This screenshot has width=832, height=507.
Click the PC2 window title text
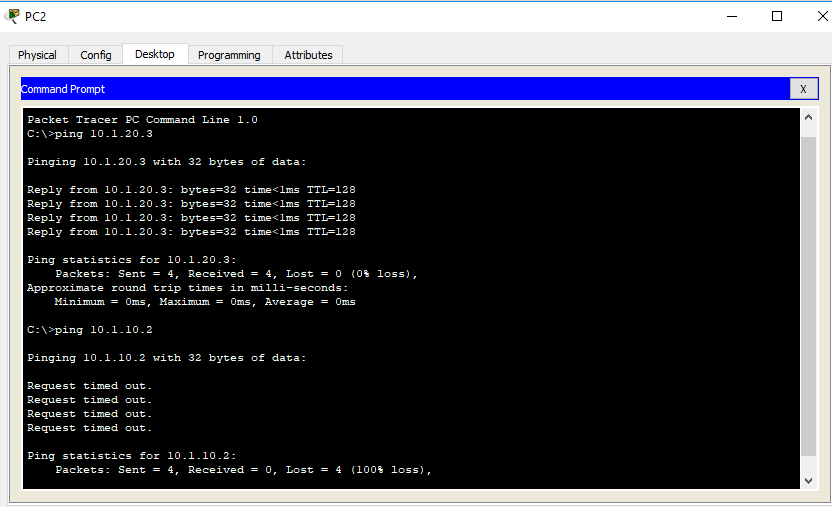36,16
